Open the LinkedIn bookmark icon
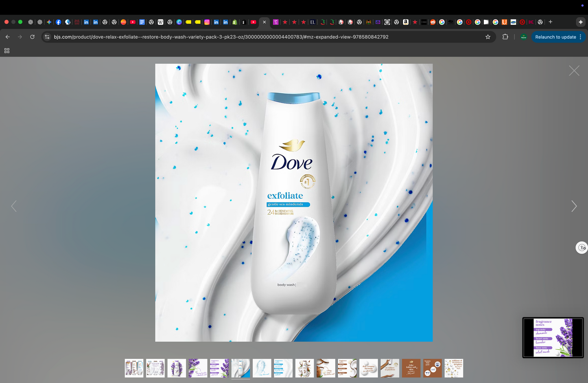Viewport: 588px width, 383px height. tap(86, 22)
